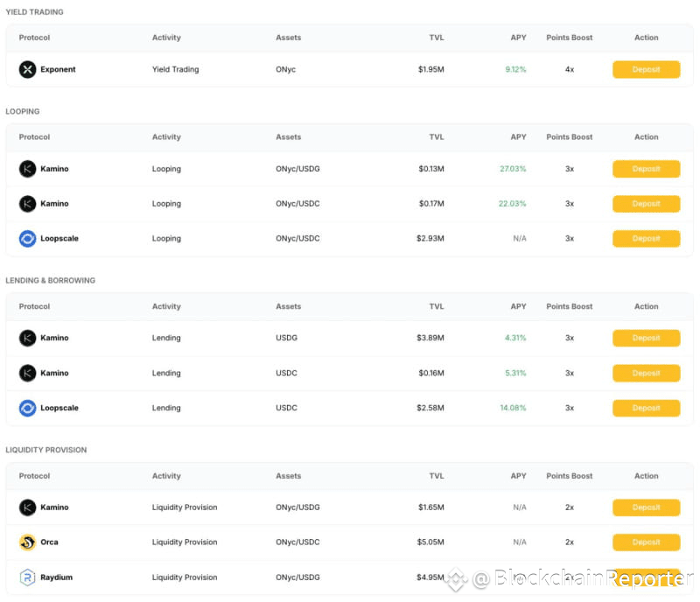The image size is (700, 602).
Task: Deposit into Kamino USDG lending
Action: point(646,338)
